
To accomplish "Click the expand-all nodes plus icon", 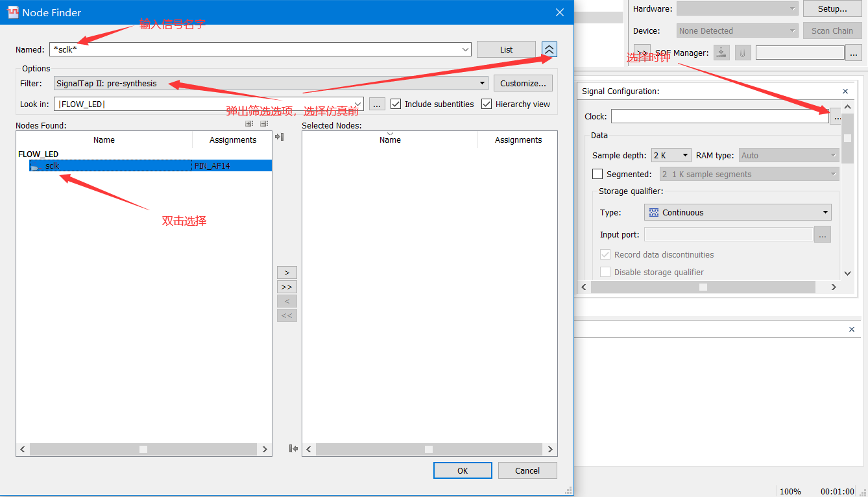I will tap(249, 124).
